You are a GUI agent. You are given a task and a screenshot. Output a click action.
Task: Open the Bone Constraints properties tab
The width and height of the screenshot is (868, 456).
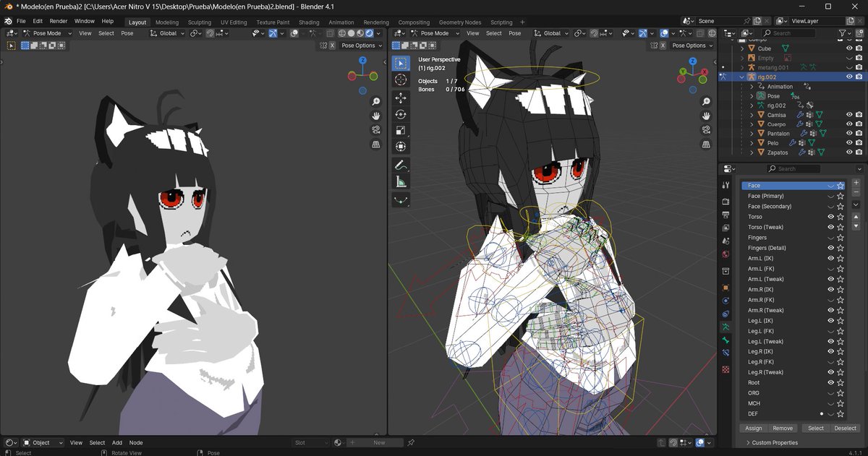(726, 353)
